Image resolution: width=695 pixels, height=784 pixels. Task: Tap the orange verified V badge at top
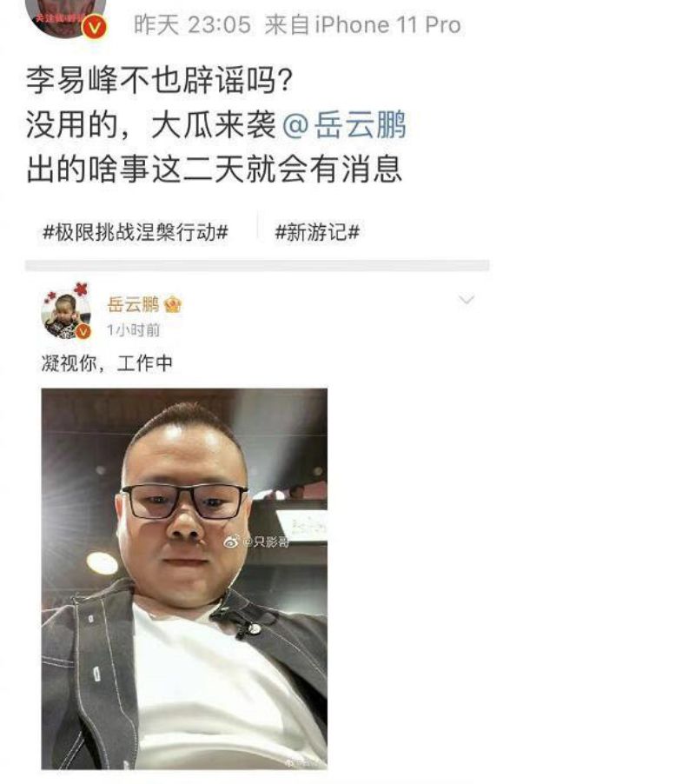pyautogui.click(x=94, y=28)
